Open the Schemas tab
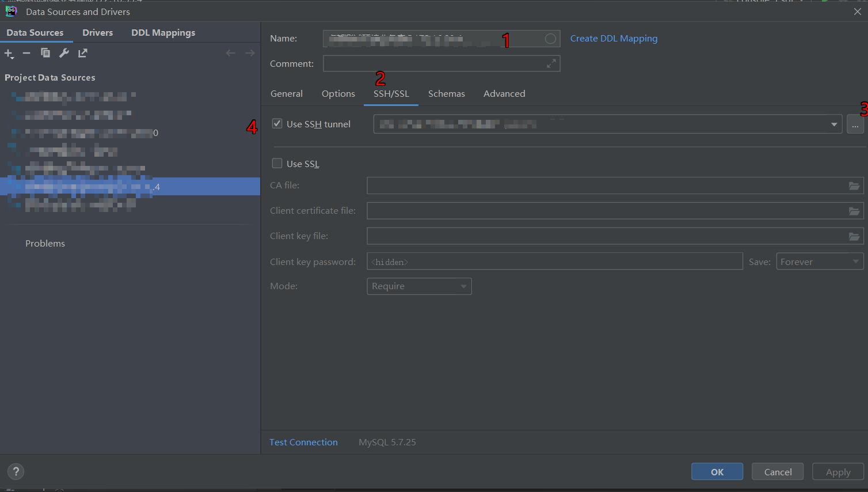 [447, 94]
